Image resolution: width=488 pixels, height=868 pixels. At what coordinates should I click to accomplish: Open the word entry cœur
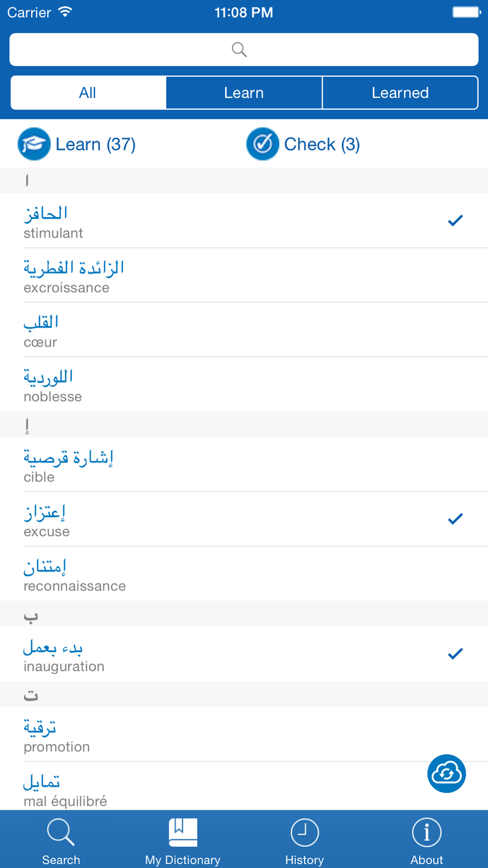point(244,330)
